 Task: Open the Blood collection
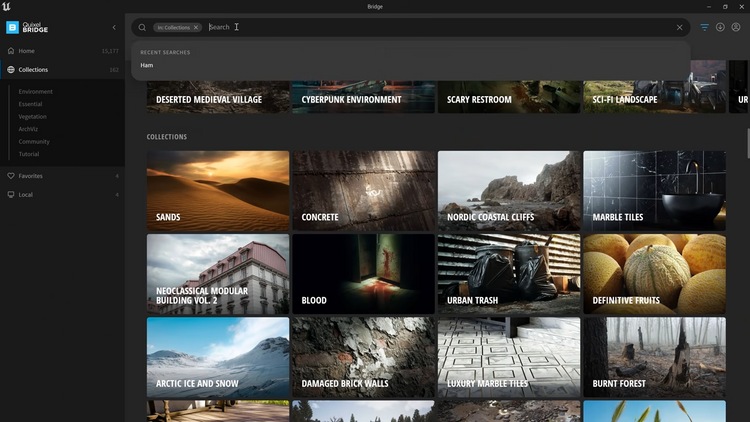[x=364, y=274]
